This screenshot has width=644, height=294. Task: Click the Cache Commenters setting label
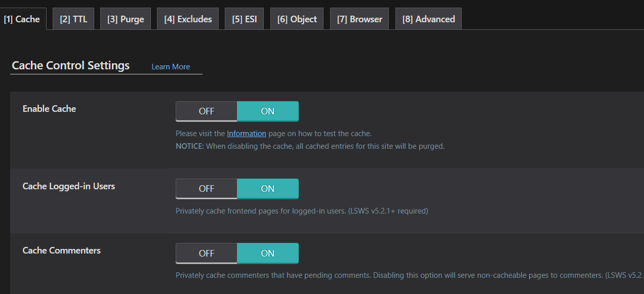pyautogui.click(x=62, y=250)
